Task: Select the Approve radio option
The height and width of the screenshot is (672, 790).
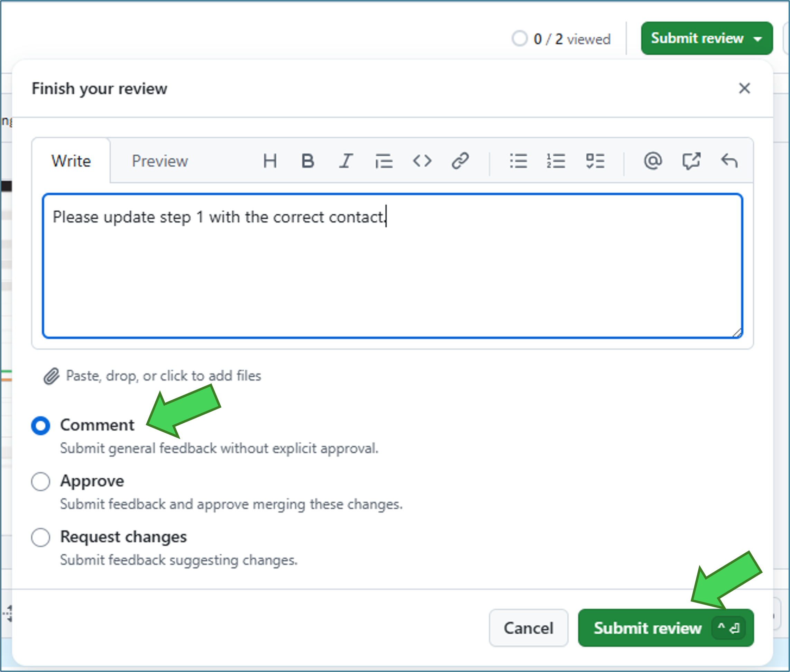Action: click(x=41, y=481)
